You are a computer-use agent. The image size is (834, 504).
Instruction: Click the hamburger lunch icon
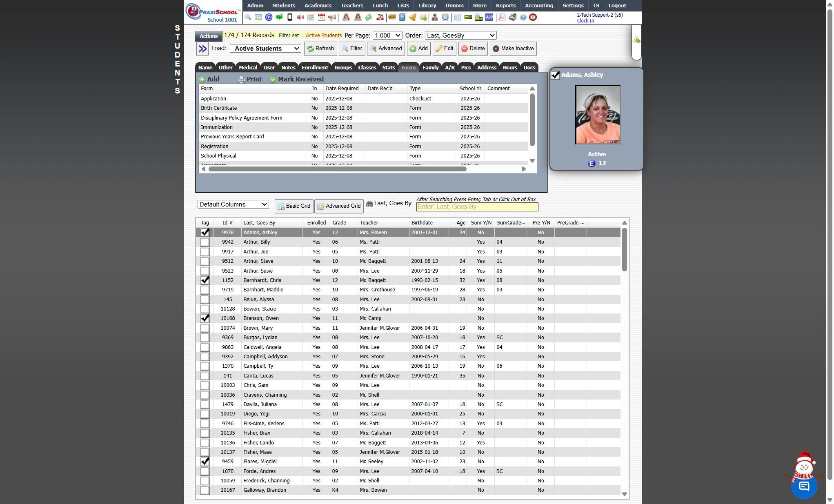coord(392,17)
